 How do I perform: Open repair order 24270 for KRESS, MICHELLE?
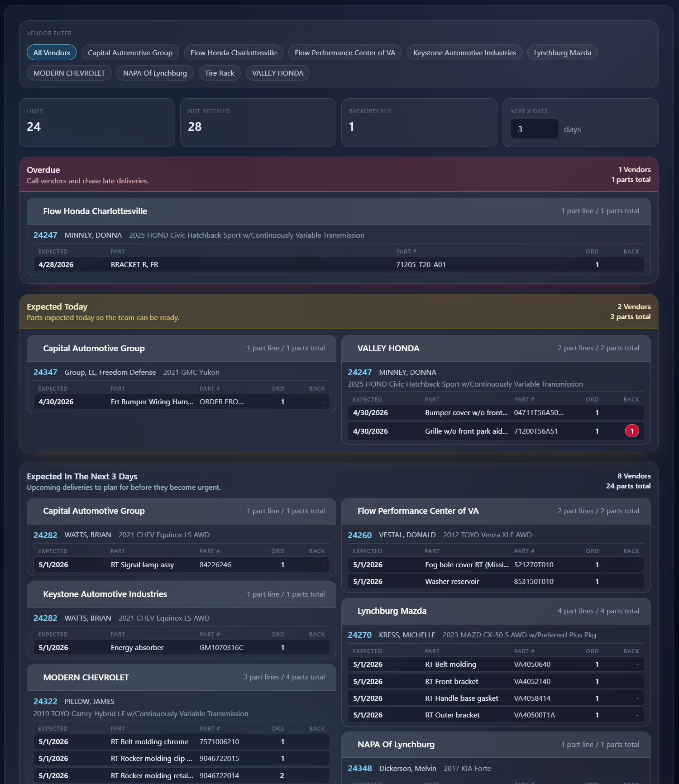(x=360, y=635)
